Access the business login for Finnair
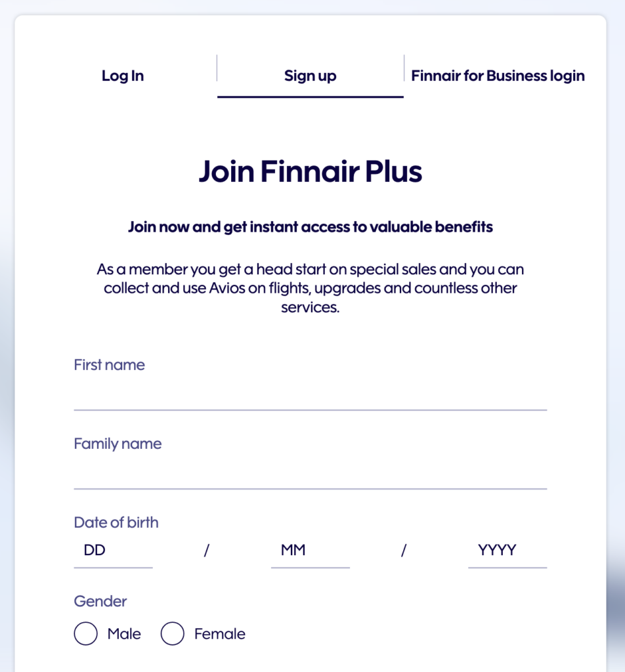The width and height of the screenshot is (625, 672). click(x=497, y=75)
